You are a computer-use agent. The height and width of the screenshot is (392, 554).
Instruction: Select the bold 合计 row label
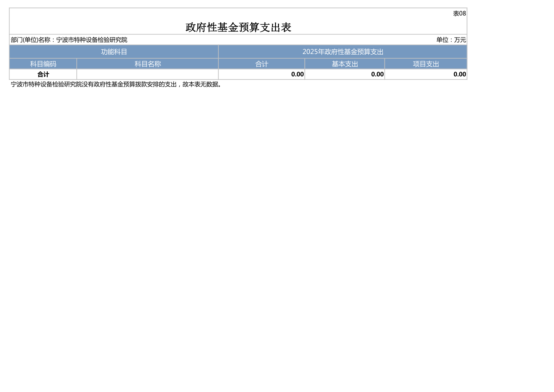[x=43, y=74]
